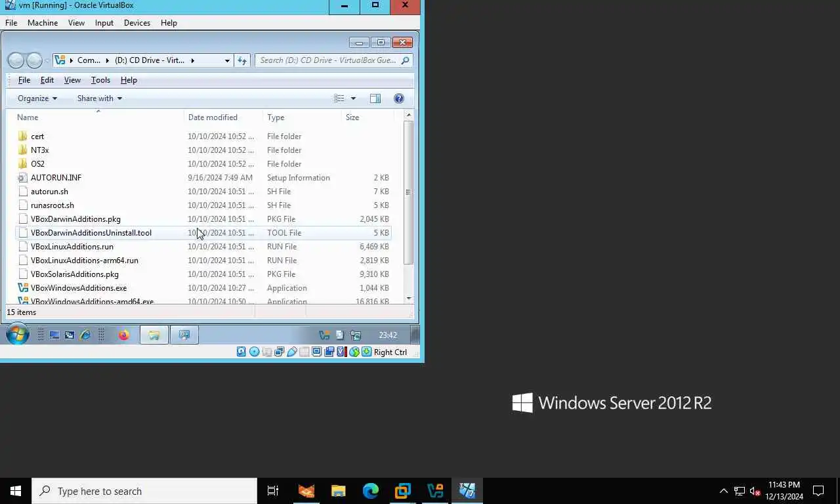Go forward with the Explorer Forward arrow

[x=34, y=60]
